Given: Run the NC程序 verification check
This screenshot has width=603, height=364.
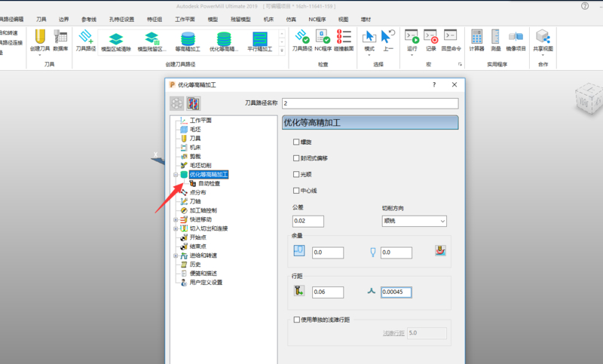Looking at the screenshot, I should (x=323, y=37).
